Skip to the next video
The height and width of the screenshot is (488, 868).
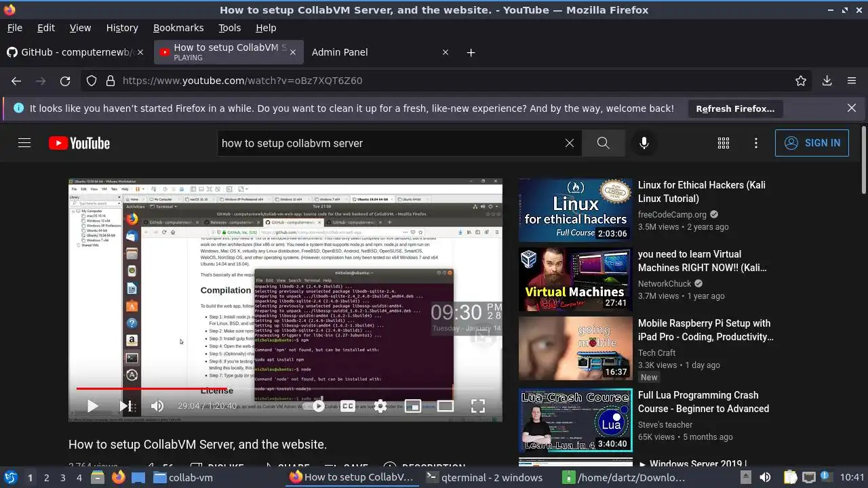125,406
